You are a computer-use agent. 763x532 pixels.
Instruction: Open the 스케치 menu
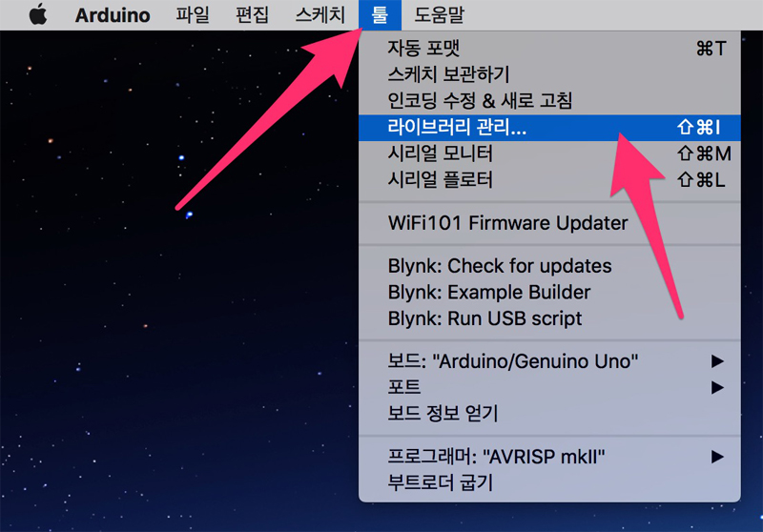tap(320, 14)
